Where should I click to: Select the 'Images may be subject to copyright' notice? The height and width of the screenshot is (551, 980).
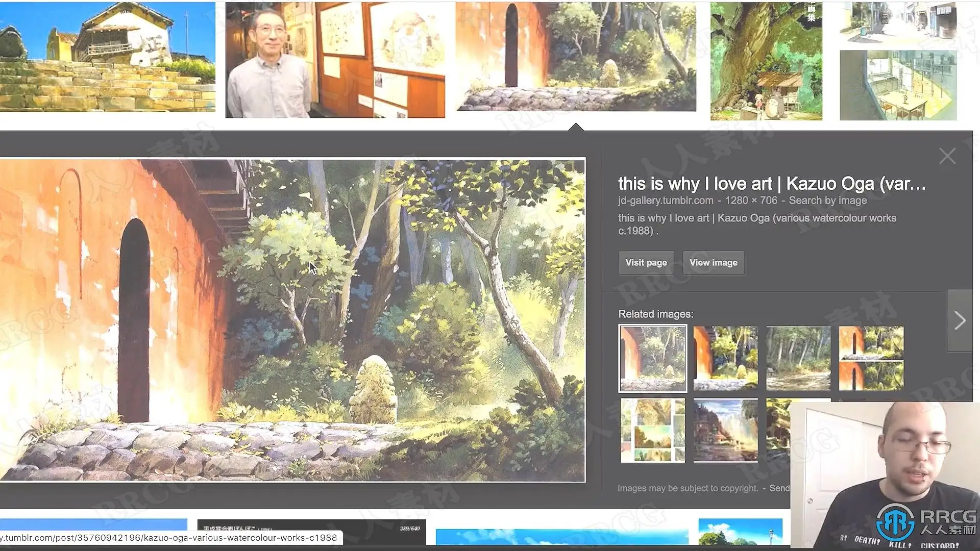click(x=688, y=488)
